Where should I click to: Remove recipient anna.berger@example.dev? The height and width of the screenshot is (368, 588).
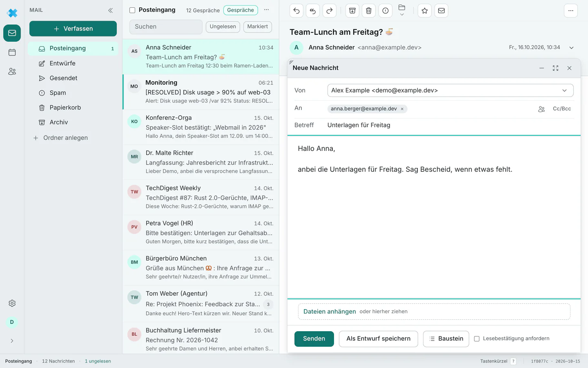[x=402, y=109]
